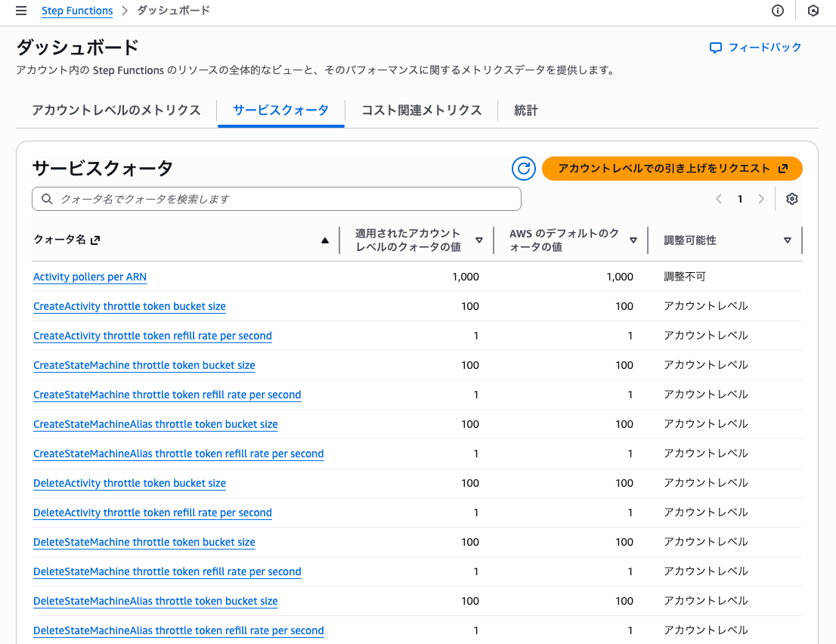The width and height of the screenshot is (836, 644).
Task: Open the navigation sidebar hamburger menu
Action: click(20, 11)
